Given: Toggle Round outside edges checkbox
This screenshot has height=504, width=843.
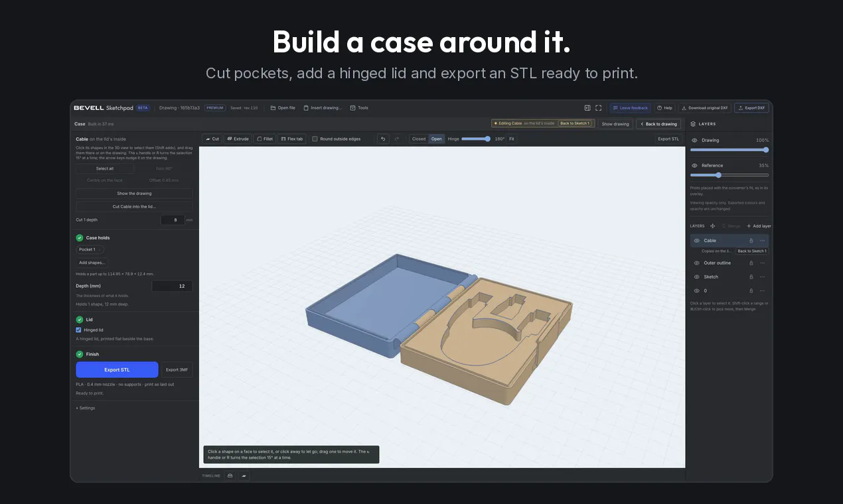Looking at the screenshot, I should point(315,139).
